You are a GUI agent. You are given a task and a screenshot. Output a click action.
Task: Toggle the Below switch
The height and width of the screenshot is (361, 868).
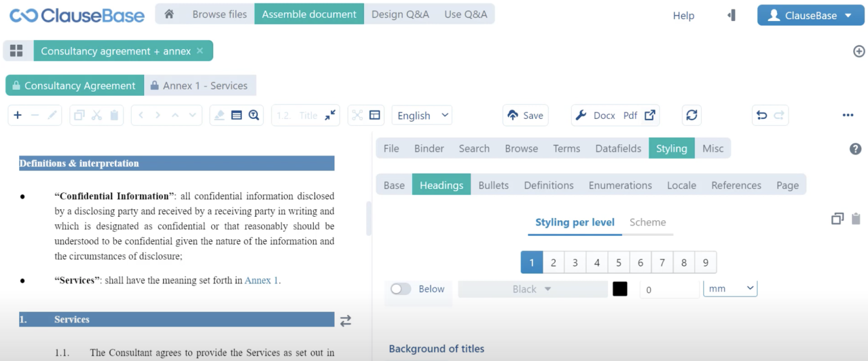pyautogui.click(x=401, y=289)
